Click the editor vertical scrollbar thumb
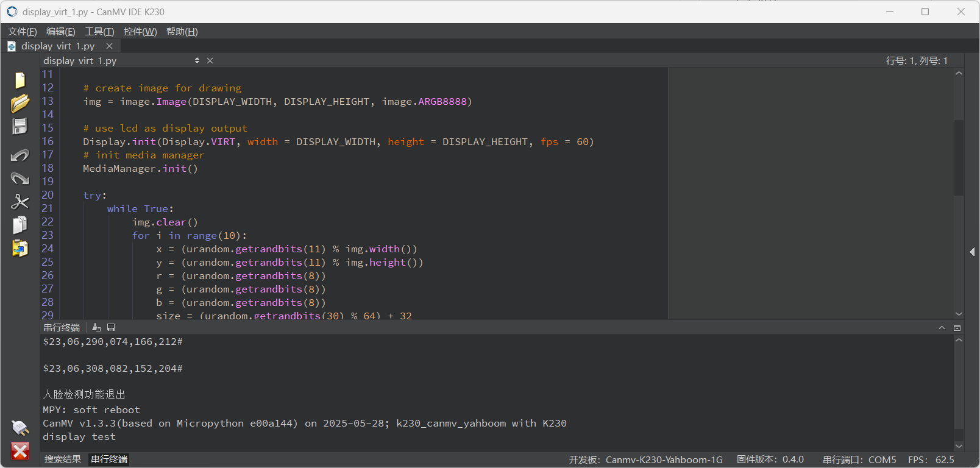This screenshot has width=980, height=468. tap(959, 158)
